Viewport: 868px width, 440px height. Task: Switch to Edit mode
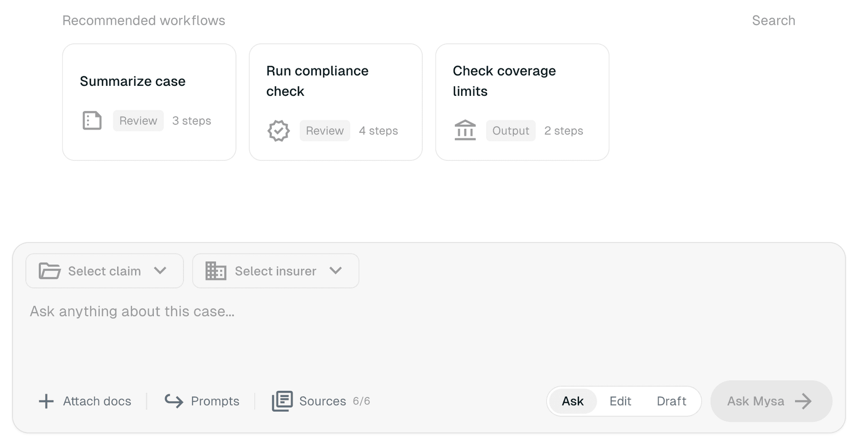[x=620, y=401]
